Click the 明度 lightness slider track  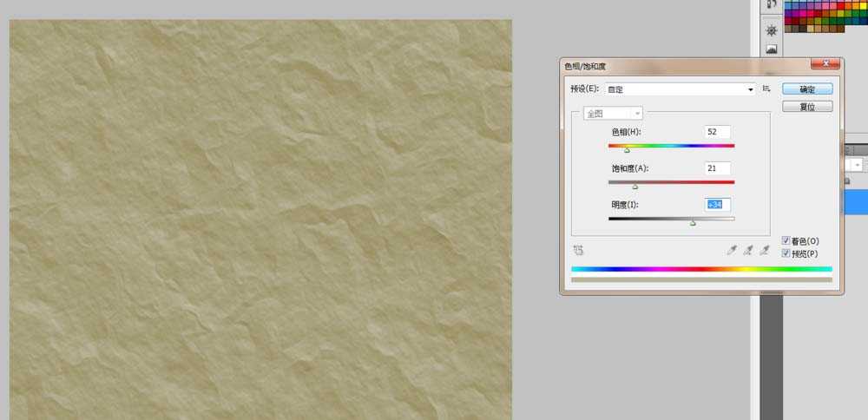671,218
